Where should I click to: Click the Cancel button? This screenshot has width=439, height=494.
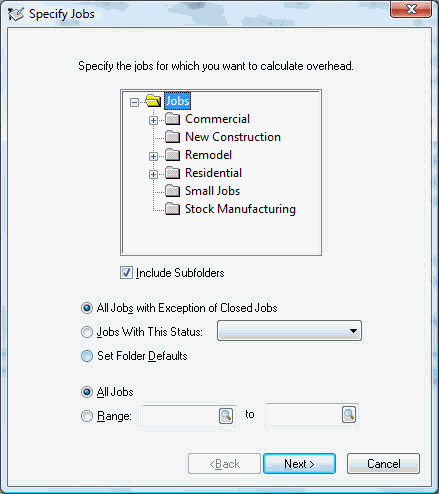pyautogui.click(x=383, y=464)
